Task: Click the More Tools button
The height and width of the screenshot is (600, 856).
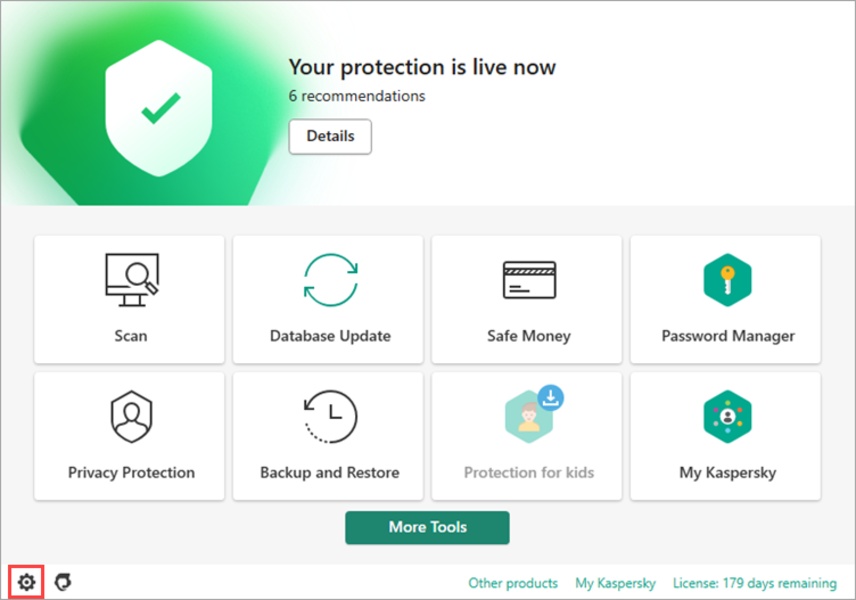Action: point(427,527)
